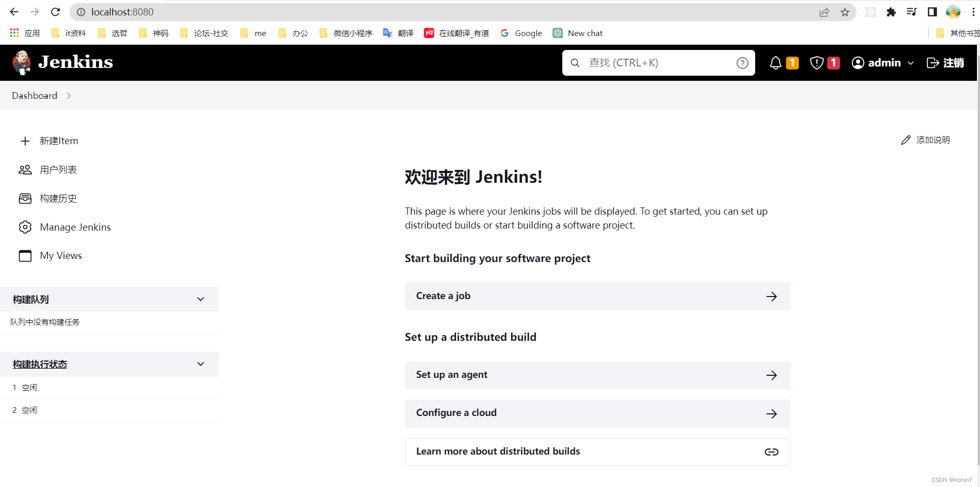This screenshot has width=980, height=487.
Task: Click the 注销 logout icon
Action: coord(933,63)
